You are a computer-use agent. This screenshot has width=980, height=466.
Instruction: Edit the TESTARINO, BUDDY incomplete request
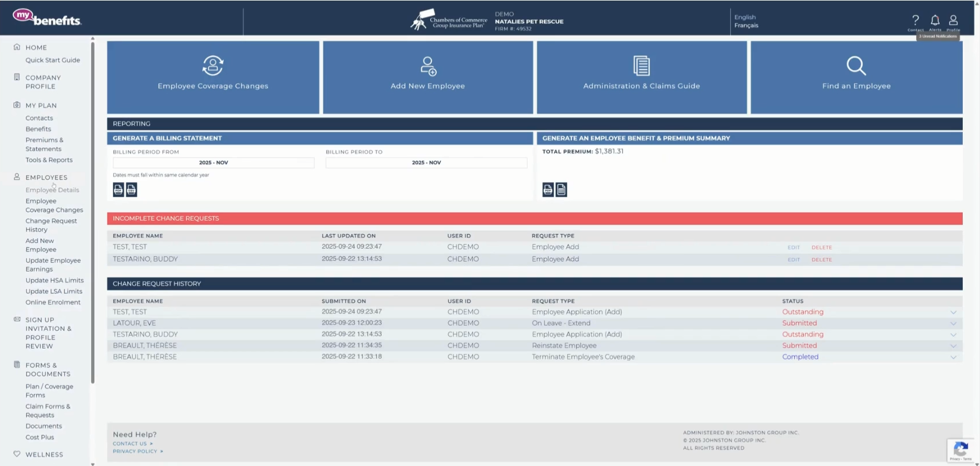click(794, 259)
